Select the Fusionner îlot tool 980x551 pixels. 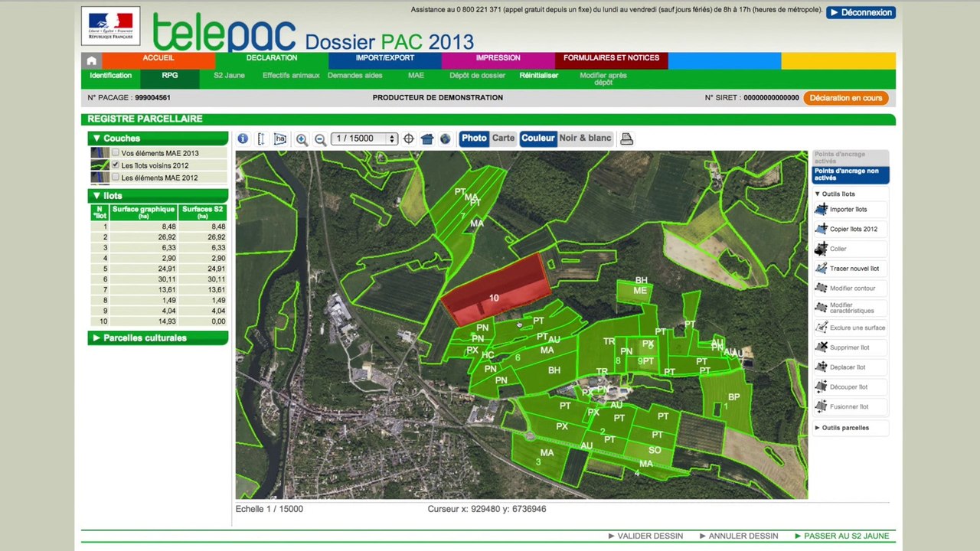(851, 407)
